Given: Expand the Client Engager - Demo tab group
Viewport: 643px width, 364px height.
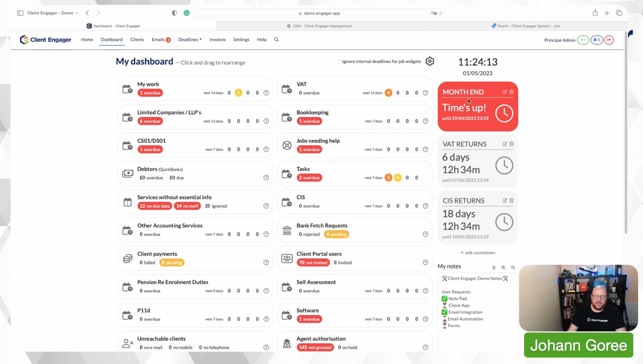Looking at the screenshot, I should click(53, 13).
